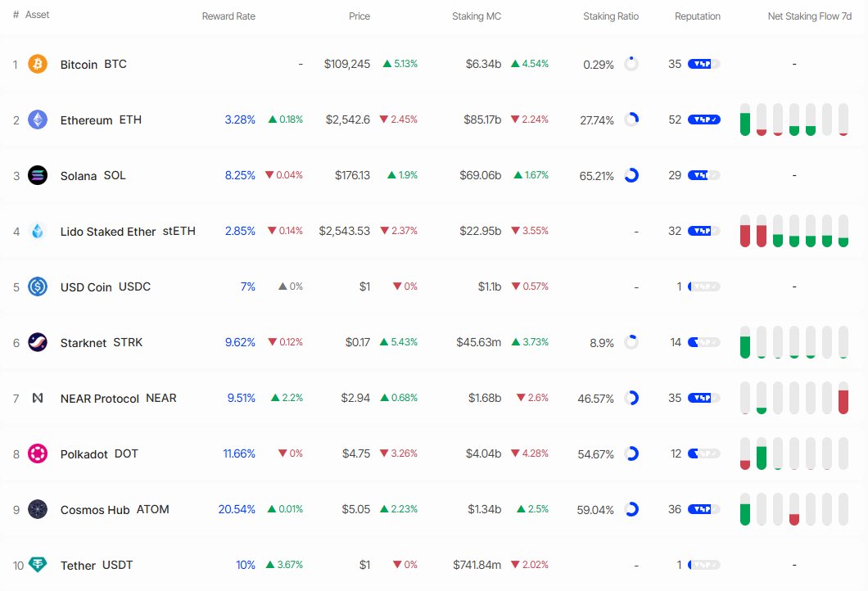Image resolution: width=868 pixels, height=591 pixels.
Task: Click Polkadot's 11.66% reward rate
Action: pyautogui.click(x=239, y=453)
